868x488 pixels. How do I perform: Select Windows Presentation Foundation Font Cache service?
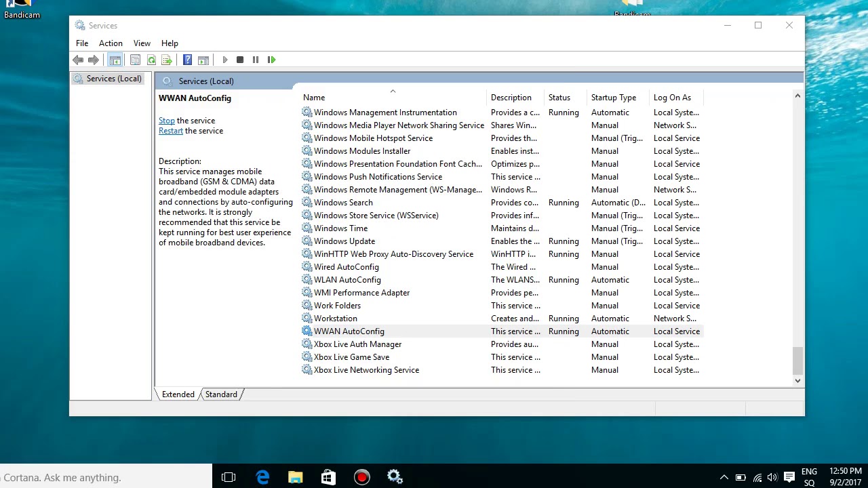point(502,164)
